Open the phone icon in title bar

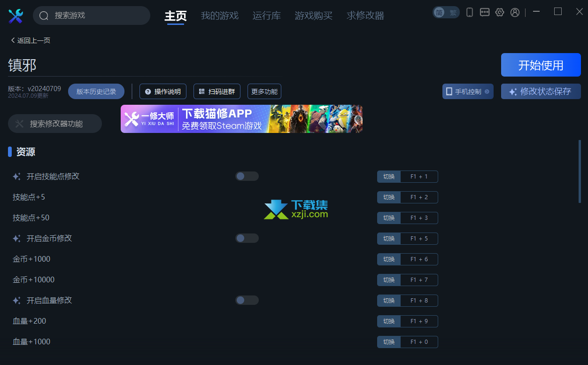(469, 13)
